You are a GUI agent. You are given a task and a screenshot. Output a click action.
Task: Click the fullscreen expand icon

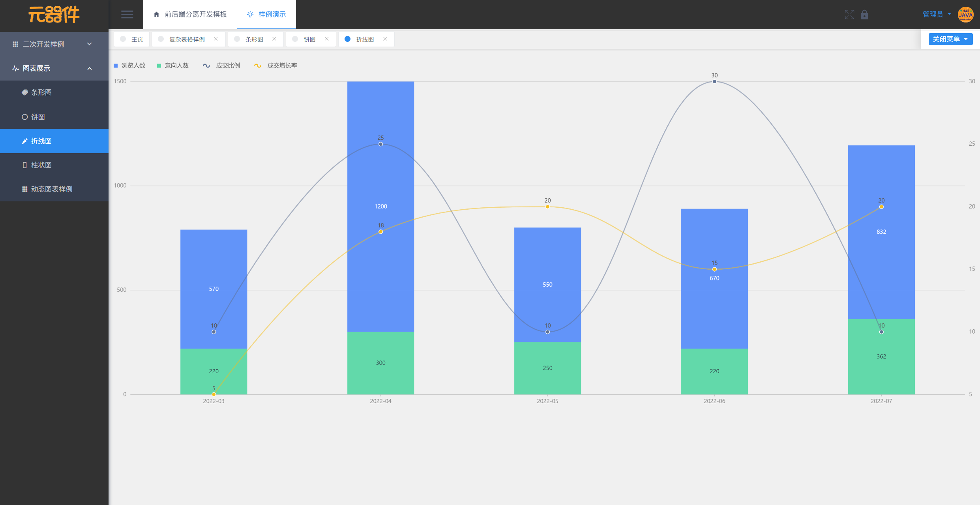click(849, 15)
